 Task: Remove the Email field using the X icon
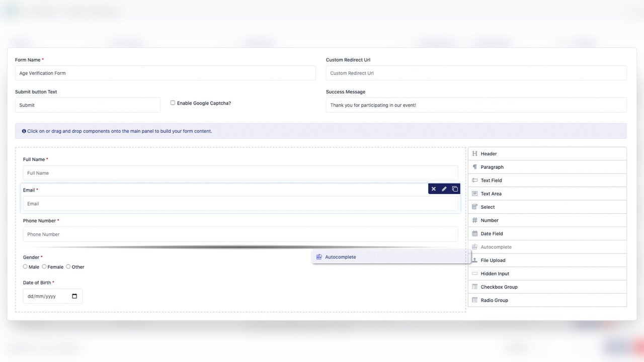click(433, 189)
